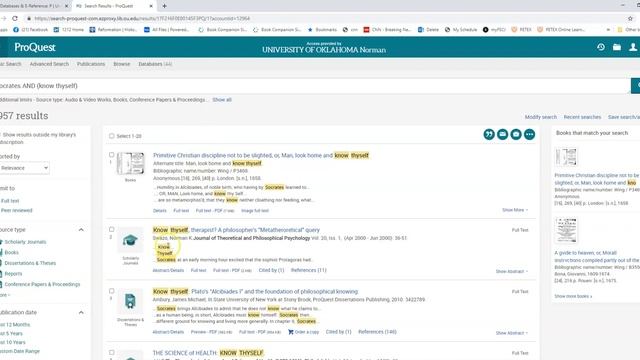This screenshot has height=360, width=640.
Task: Open second sidebar book thumbnail, A guide to heaven
Action: (566, 230)
